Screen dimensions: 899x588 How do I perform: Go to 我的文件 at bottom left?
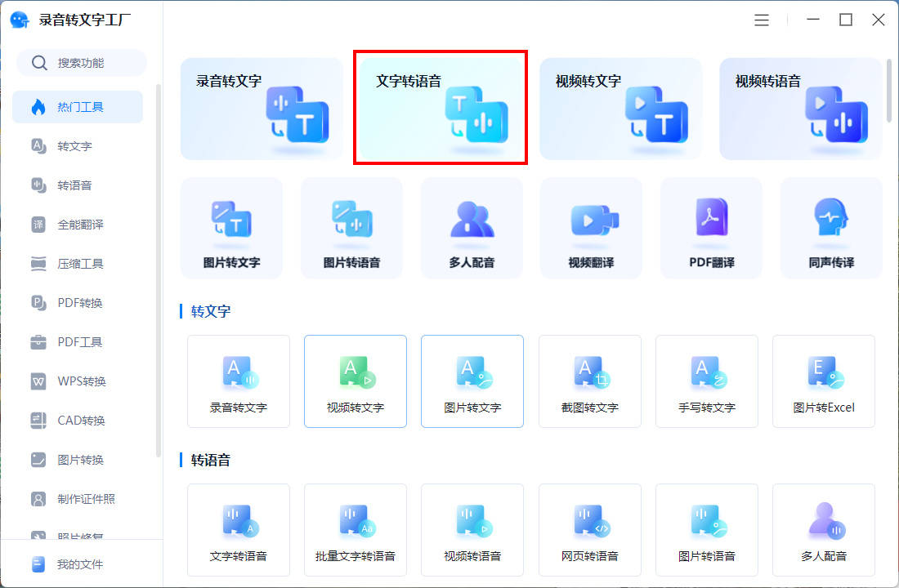pyautogui.click(x=77, y=563)
